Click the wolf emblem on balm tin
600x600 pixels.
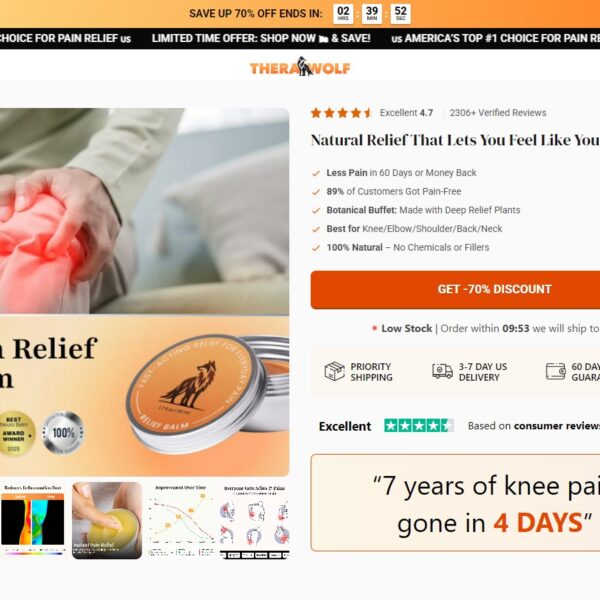click(x=190, y=385)
